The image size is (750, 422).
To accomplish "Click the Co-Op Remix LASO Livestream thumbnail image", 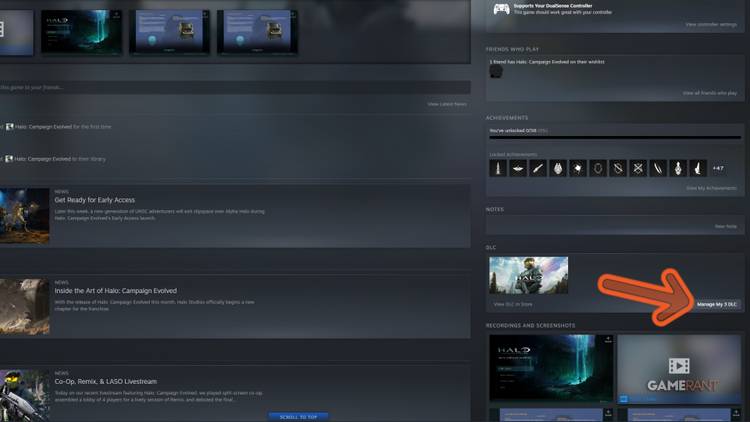I will (24, 396).
